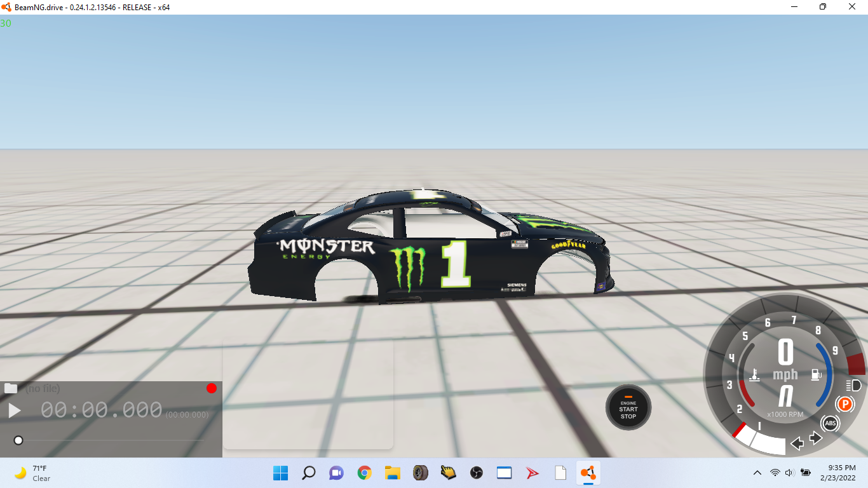This screenshot has height=488, width=868.
Task: Launch Google Chrome from taskbar
Action: (x=364, y=473)
